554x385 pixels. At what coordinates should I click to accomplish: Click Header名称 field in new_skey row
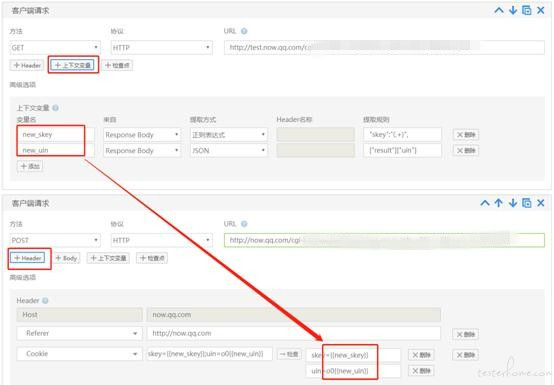316,135
